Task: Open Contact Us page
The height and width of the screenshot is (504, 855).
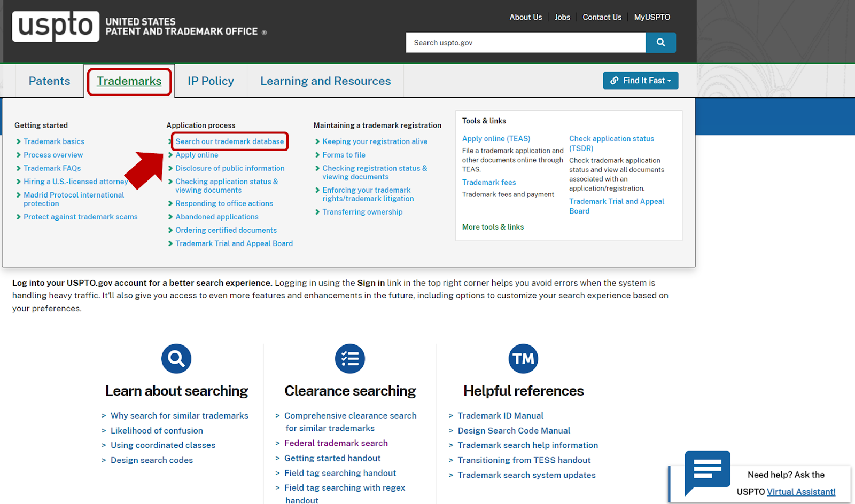Action: (x=602, y=17)
